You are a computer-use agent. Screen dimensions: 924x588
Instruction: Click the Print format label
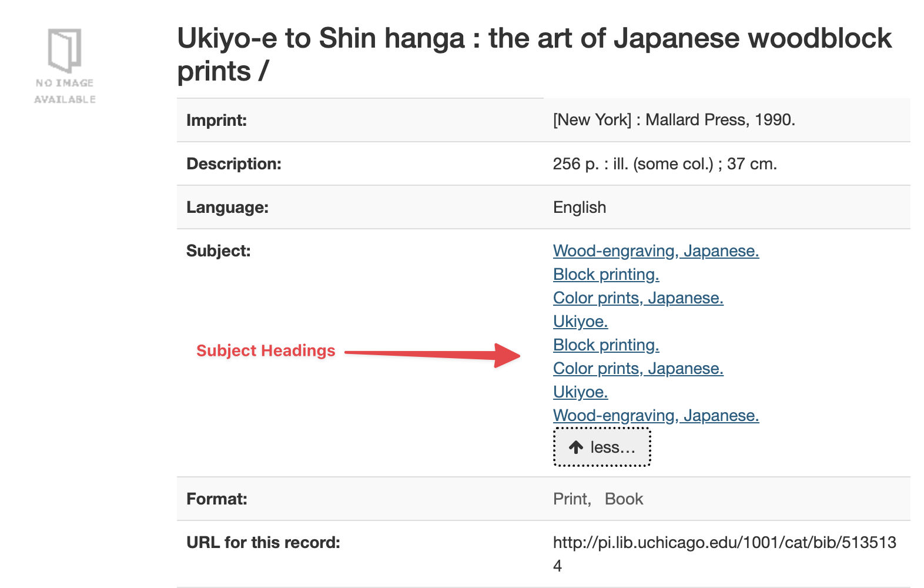pyautogui.click(x=571, y=499)
